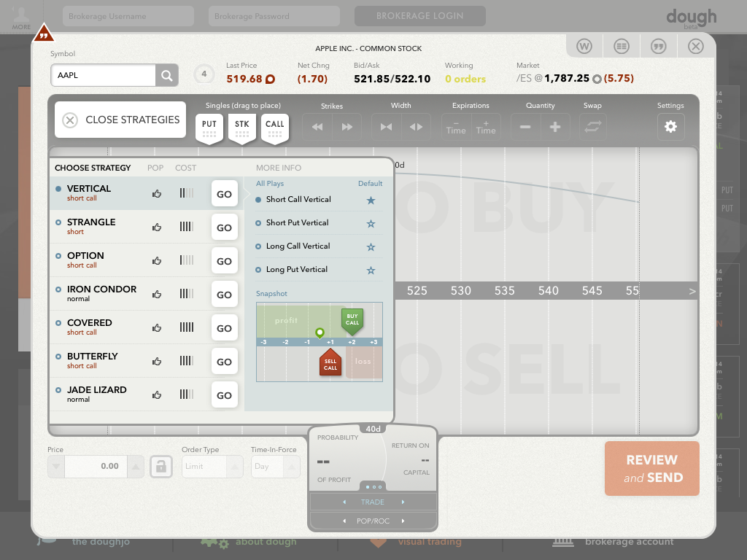Click the Symbol input field AAPL

(104, 75)
